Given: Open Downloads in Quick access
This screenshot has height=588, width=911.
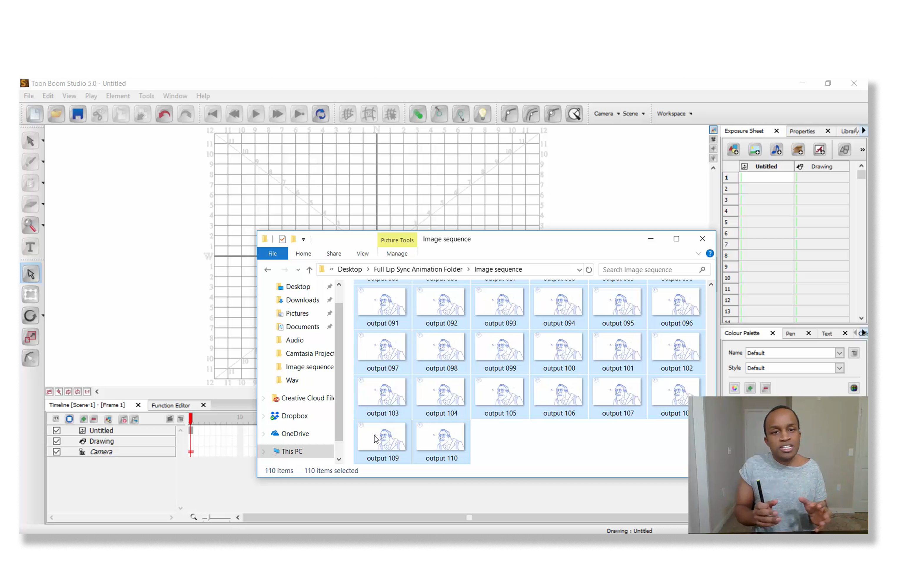Looking at the screenshot, I should tap(302, 300).
